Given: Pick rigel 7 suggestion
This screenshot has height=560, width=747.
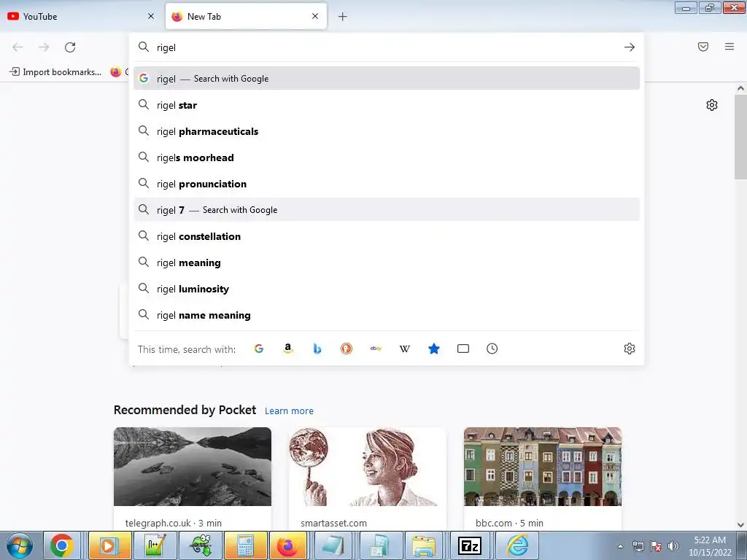Looking at the screenshot, I should click(x=387, y=210).
